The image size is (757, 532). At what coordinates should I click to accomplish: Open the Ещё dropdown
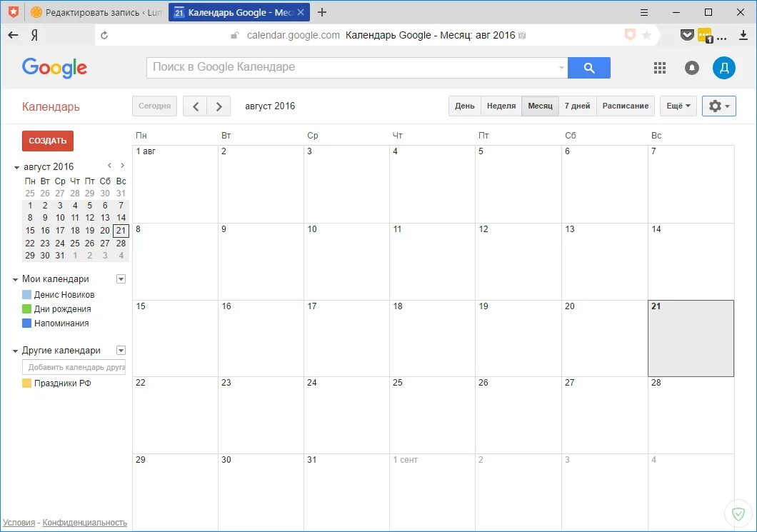(x=678, y=106)
